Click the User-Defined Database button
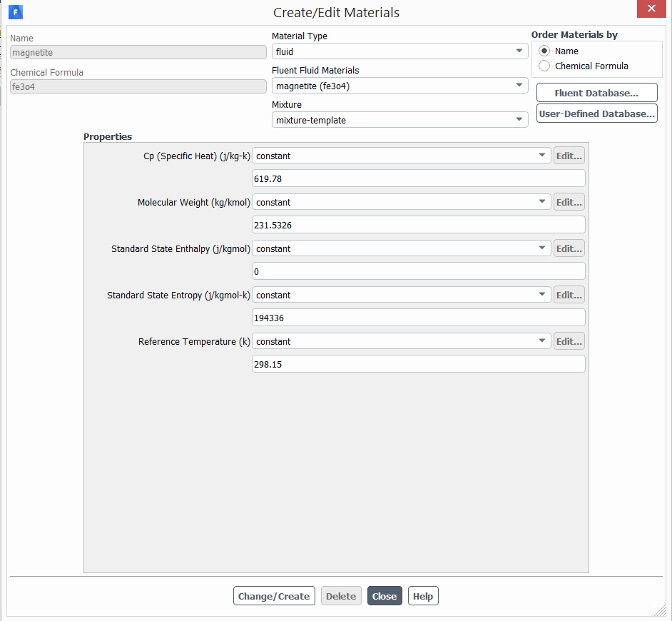This screenshot has width=672, height=621. [x=596, y=113]
